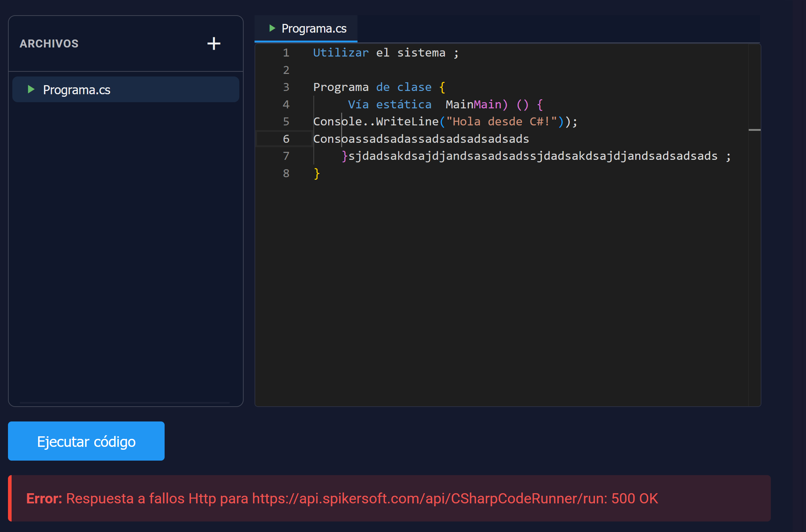Select Programa.cs in the Archivos list

pos(126,90)
